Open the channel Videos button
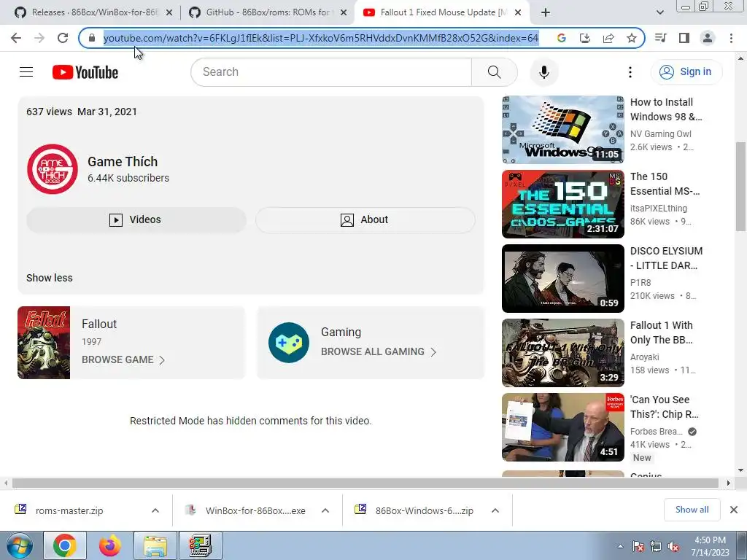Image resolution: width=747 pixels, height=560 pixels. [x=136, y=219]
